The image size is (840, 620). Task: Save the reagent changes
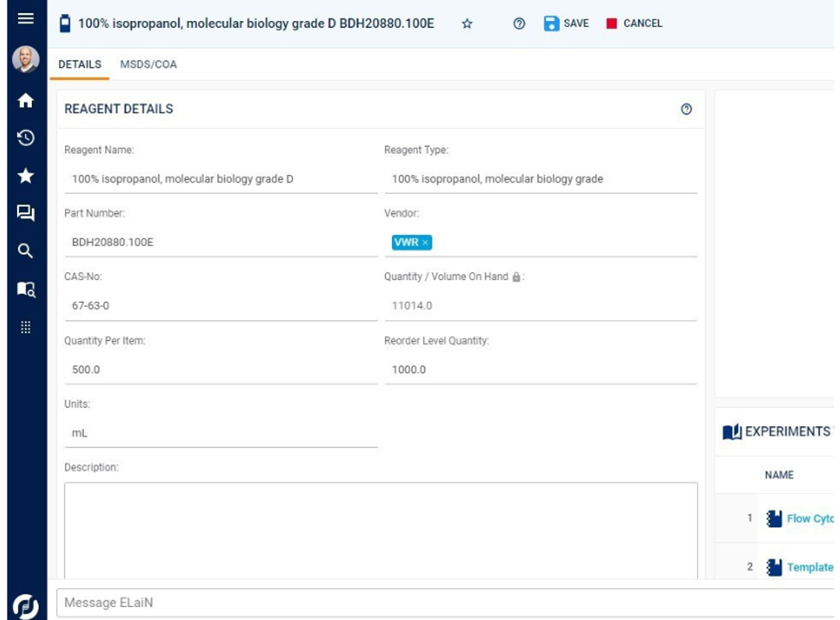click(x=565, y=23)
